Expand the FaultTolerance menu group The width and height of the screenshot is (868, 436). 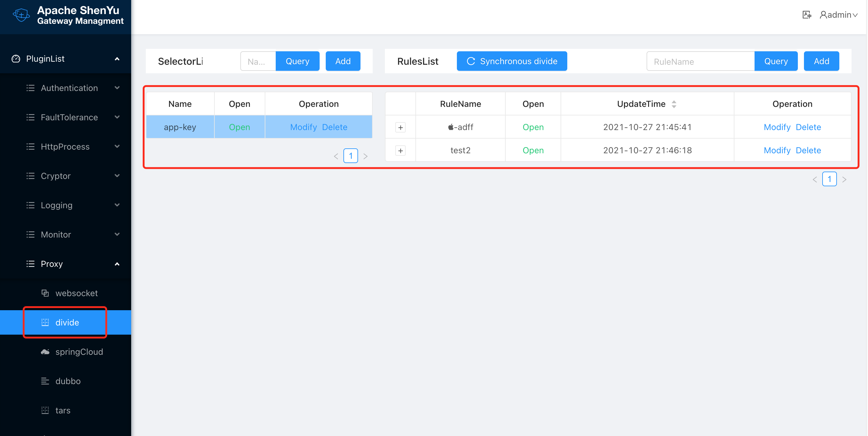pos(69,117)
